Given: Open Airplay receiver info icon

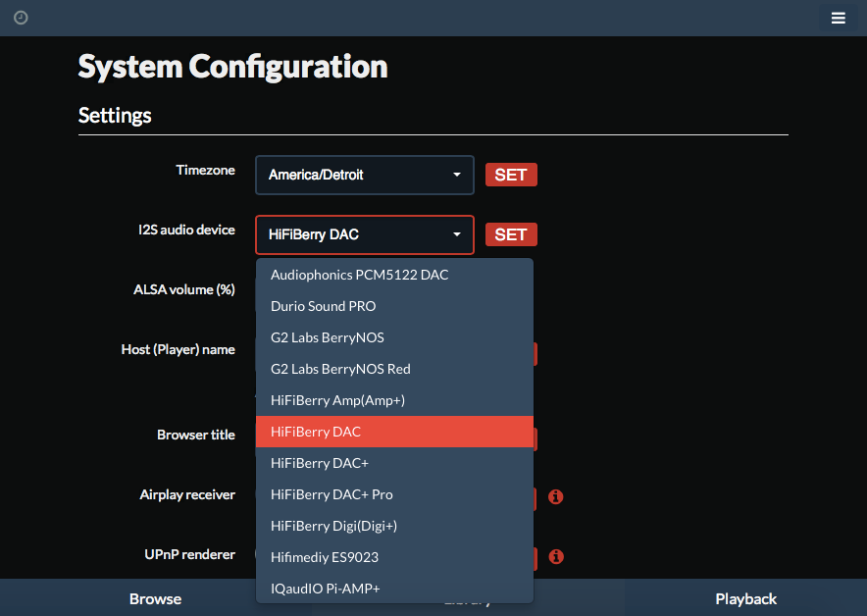Looking at the screenshot, I should (556, 496).
